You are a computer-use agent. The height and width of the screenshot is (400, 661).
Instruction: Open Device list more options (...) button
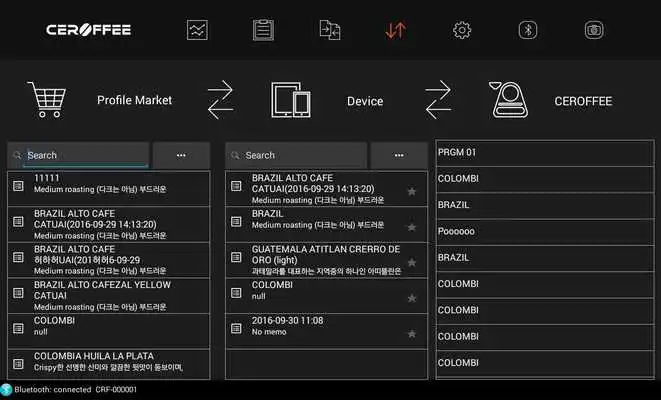pos(399,155)
